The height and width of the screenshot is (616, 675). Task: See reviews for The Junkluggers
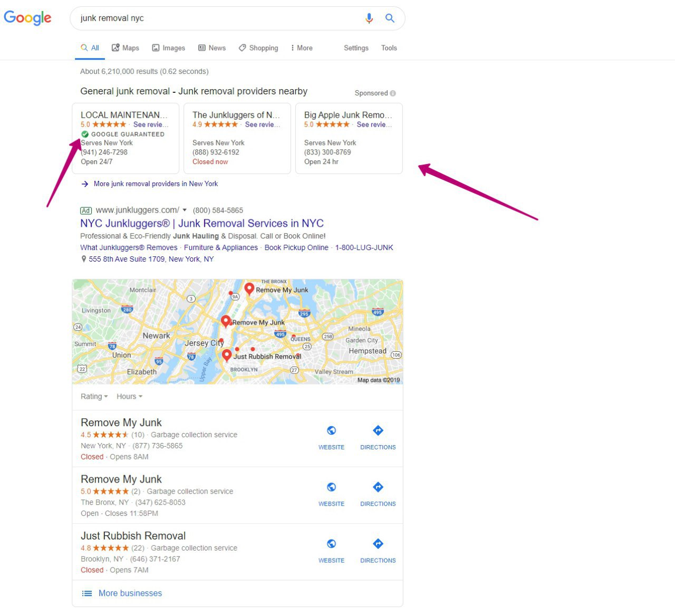[x=263, y=124]
